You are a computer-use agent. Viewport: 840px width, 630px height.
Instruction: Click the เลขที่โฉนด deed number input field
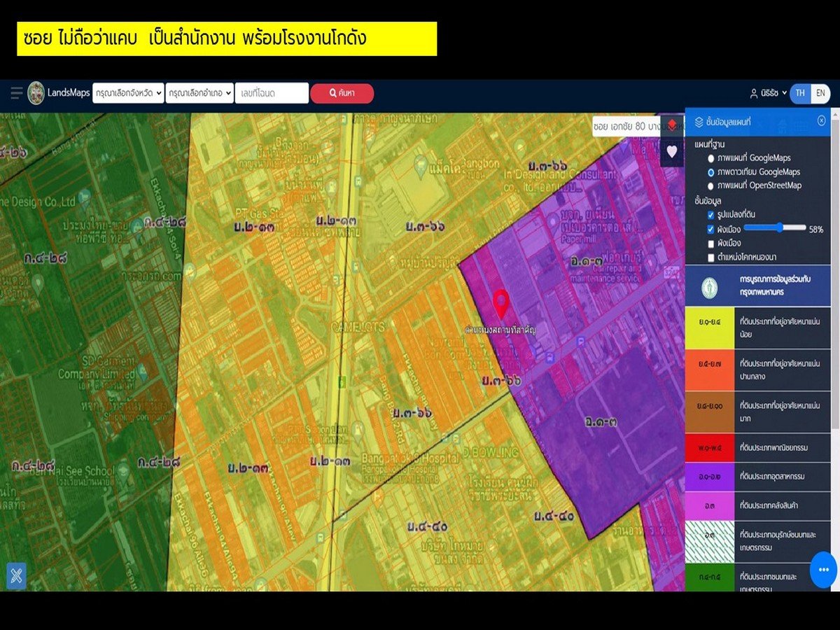[x=272, y=93]
